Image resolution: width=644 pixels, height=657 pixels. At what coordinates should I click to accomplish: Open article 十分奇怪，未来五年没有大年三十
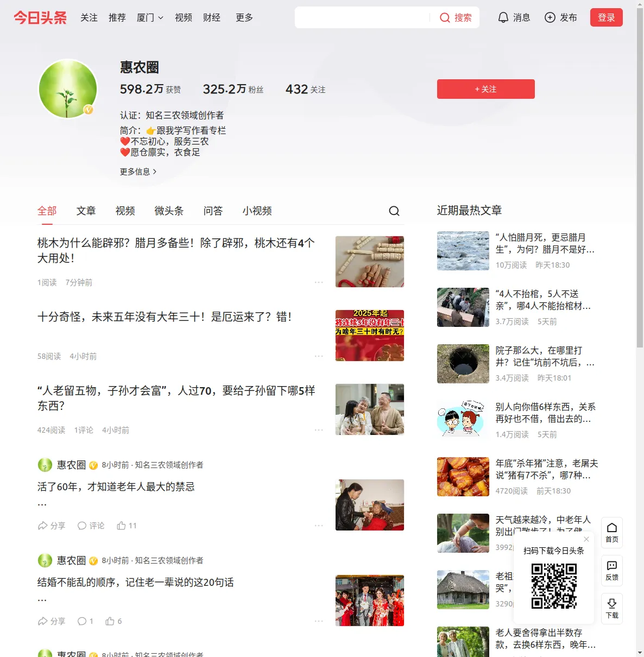(165, 317)
